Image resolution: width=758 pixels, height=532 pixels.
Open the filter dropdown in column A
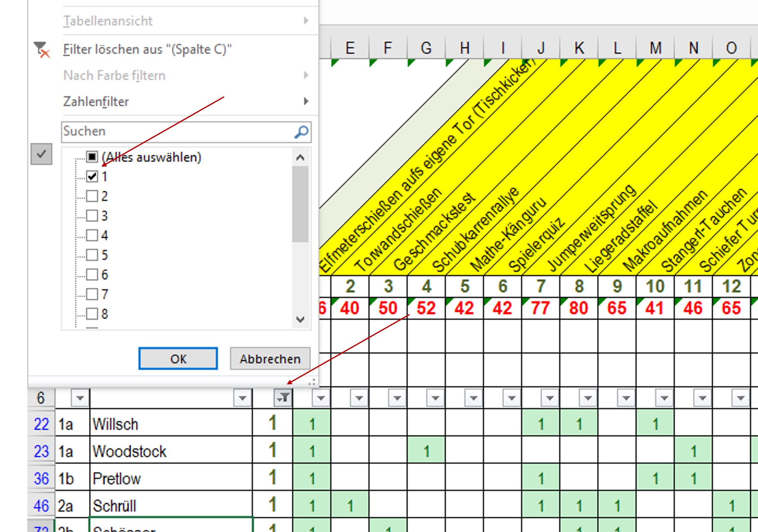(80, 398)
